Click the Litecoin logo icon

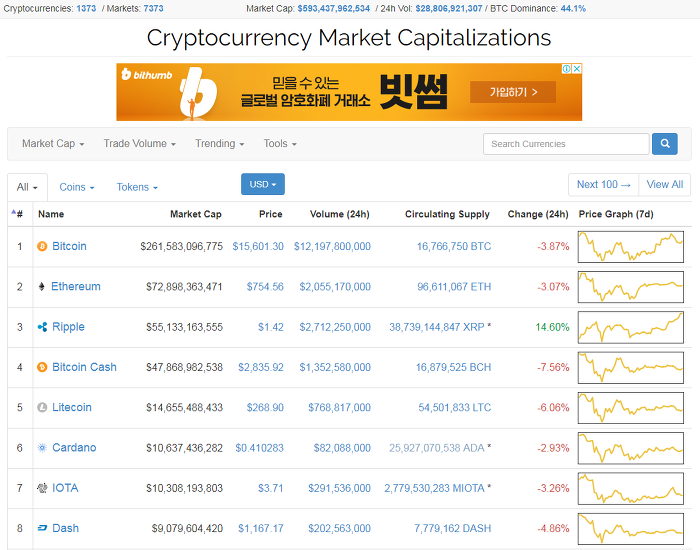(x=42, y=408)
